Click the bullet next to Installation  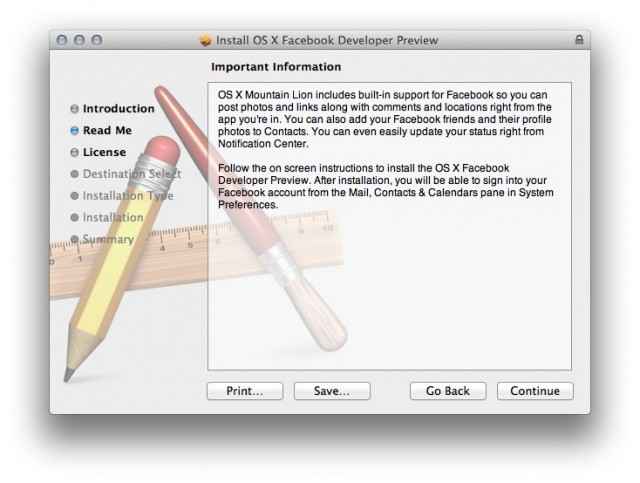(x=74, y=217)
